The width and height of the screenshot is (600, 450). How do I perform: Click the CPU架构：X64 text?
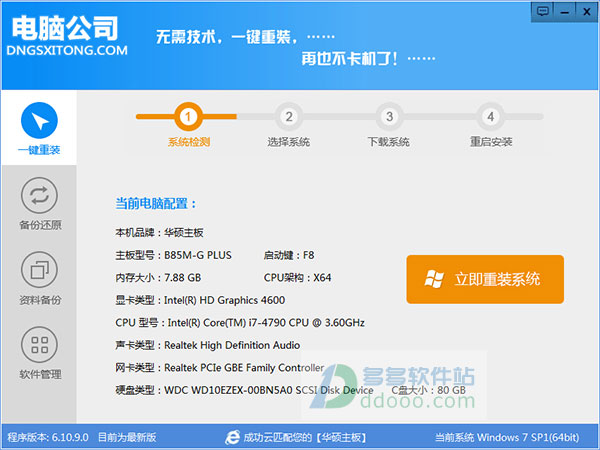[x=297, y=277]
